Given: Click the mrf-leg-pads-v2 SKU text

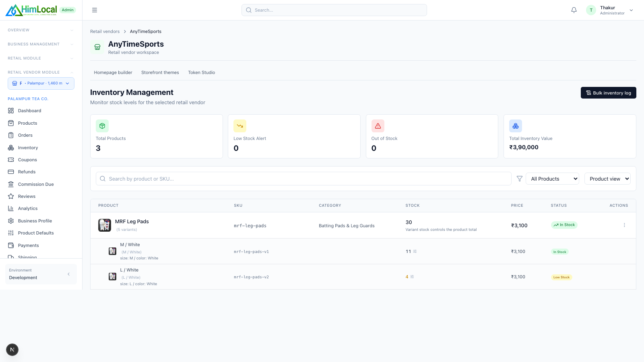Looking at the screenshot, I should (251, 277).
